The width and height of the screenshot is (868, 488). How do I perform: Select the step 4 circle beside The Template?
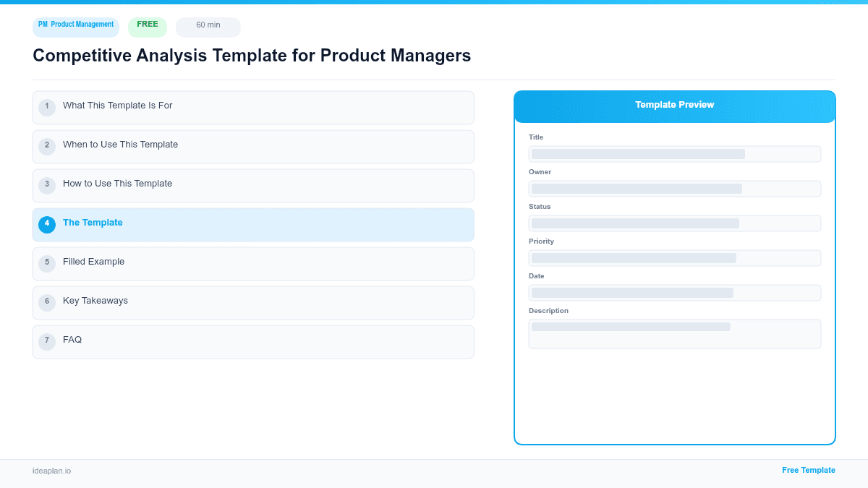[x=47, y=224]
